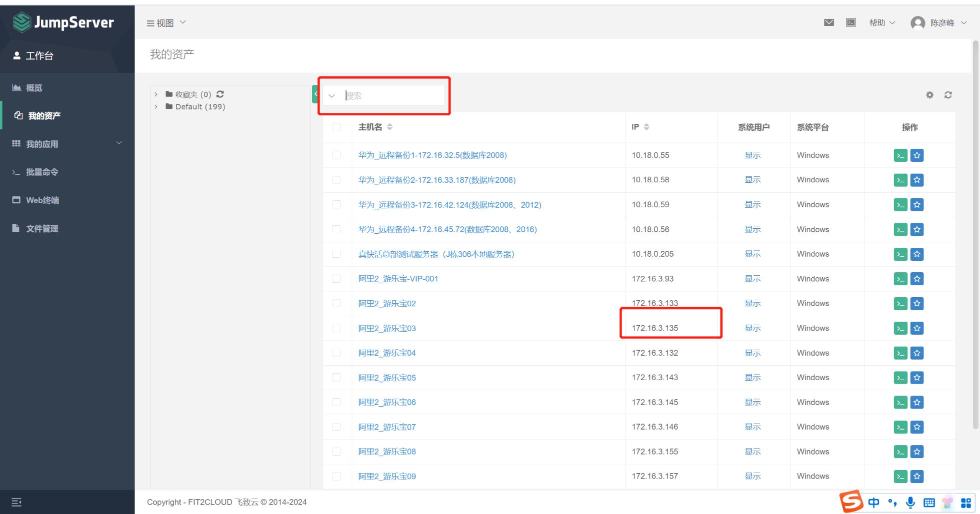This screenshot has width=980, height=514.
Task: Click the page vertical scrollbar
Action: point(975,235)
